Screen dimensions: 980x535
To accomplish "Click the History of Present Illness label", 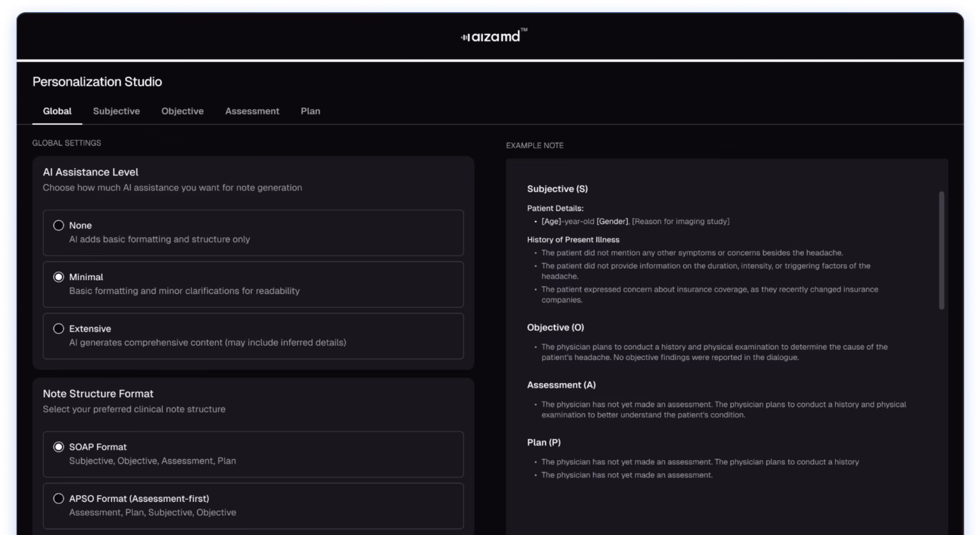I will click(573, 240).
